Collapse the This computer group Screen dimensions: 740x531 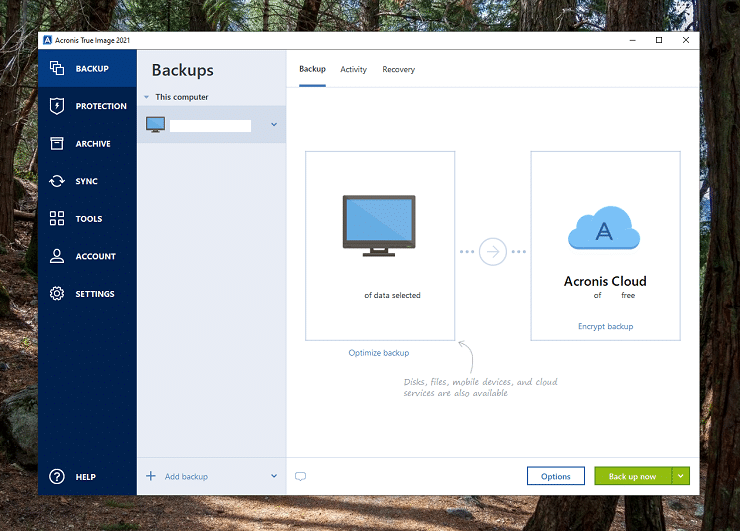point(147,97)
